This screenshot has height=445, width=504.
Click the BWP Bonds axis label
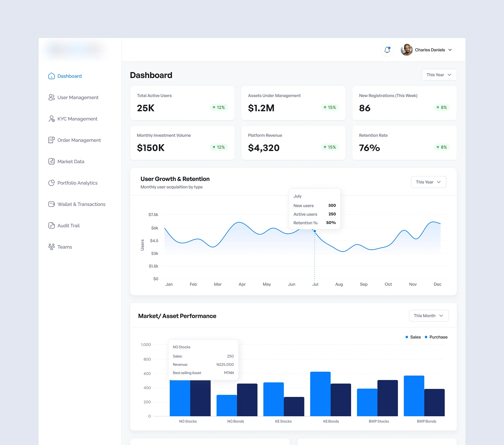click(x=427, y=421)
